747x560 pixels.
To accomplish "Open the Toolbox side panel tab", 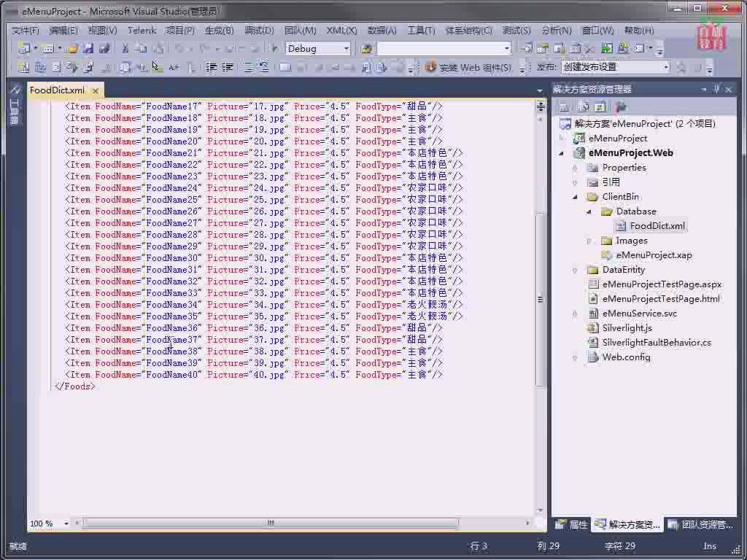I will [15, 106].
